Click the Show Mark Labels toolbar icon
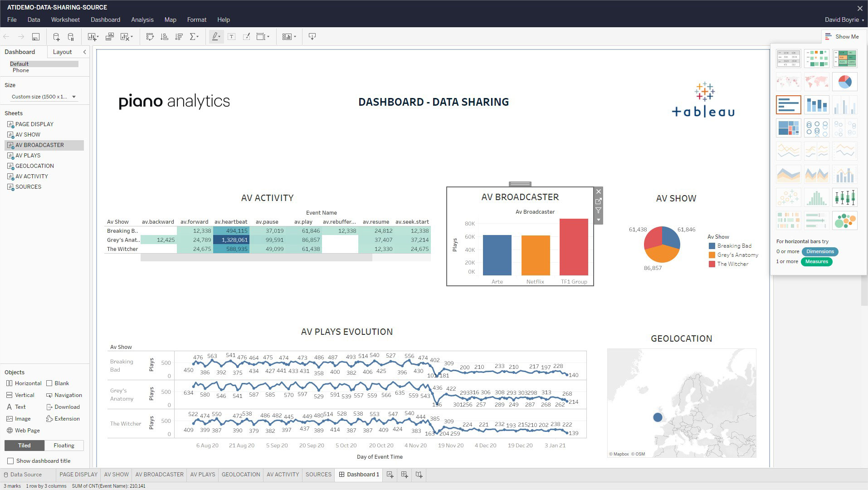 (231, 36)
